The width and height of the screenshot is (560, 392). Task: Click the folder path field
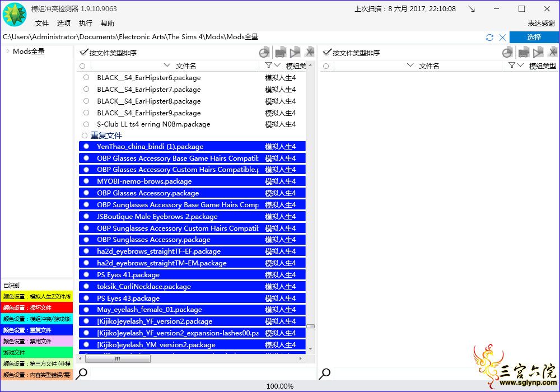tap(243, 37)
